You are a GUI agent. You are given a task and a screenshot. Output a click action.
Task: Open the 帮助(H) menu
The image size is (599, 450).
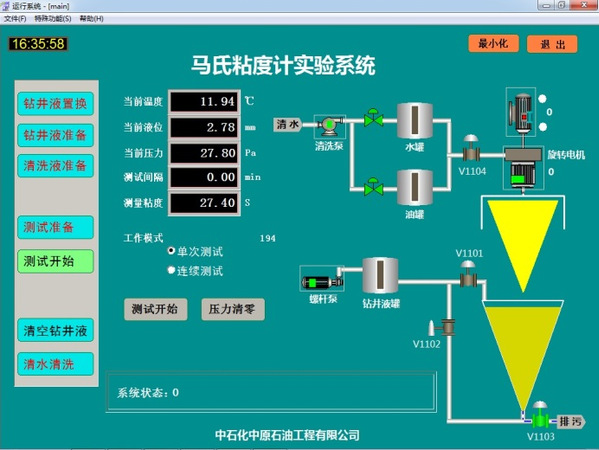click(x=91, y=19)
